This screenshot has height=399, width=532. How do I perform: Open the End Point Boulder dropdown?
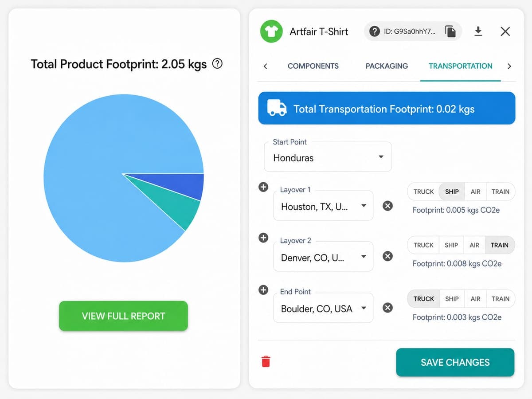coord(323,308)
